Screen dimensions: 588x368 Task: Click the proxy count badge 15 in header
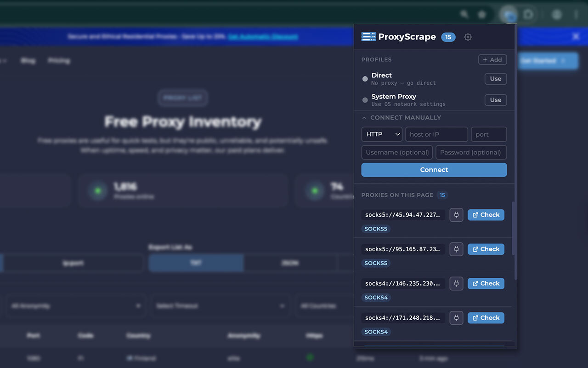pyautogui.click(x=448, y=37)
